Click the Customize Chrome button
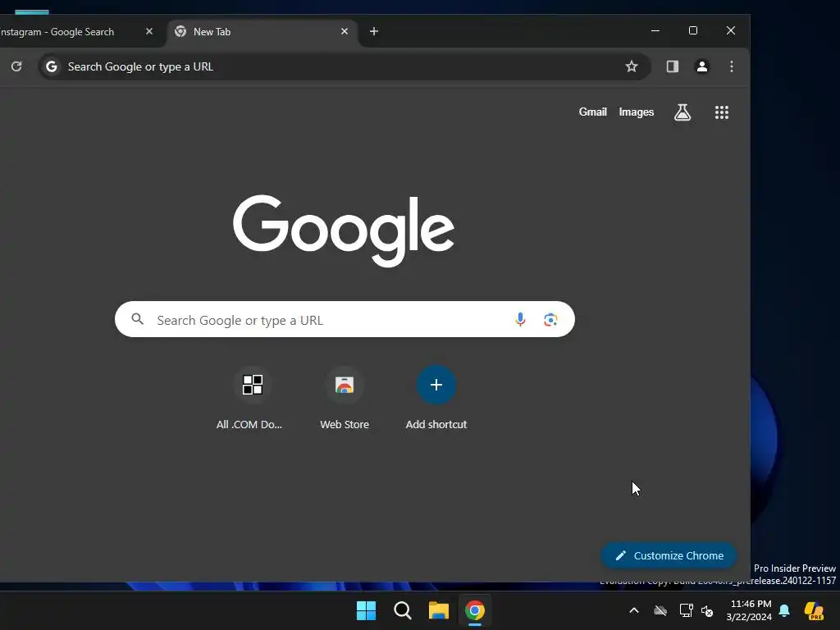Image resolution: width=840 pixels, height=630 pixels. (669, 555)
